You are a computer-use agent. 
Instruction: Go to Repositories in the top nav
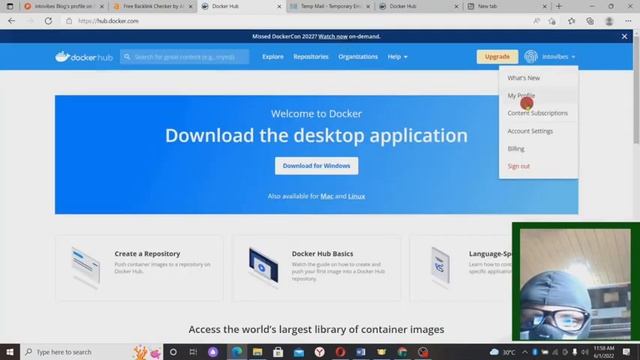point(311,57)
